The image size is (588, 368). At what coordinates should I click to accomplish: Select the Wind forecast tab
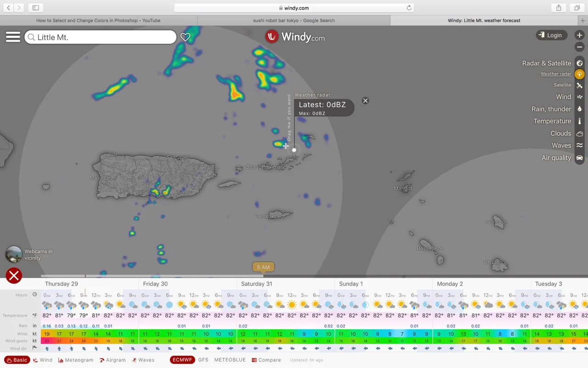[43, 360]
